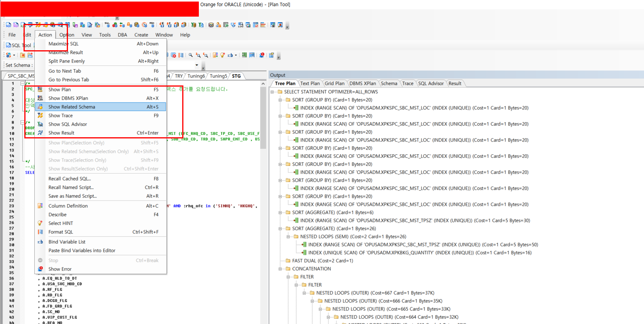The image size is (644, 324).
Task: Click the Show Error toolbar icon
Action: [x=262, y=55]
